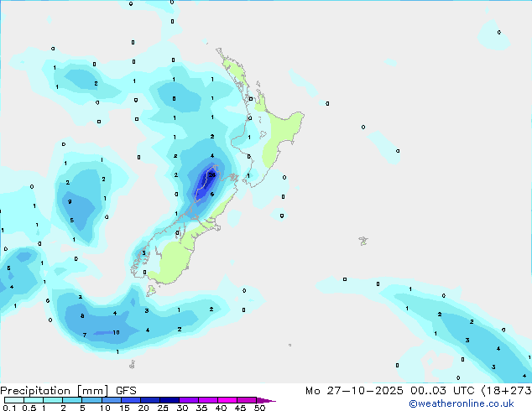Click the 45 legend scale label

point(240,408)
